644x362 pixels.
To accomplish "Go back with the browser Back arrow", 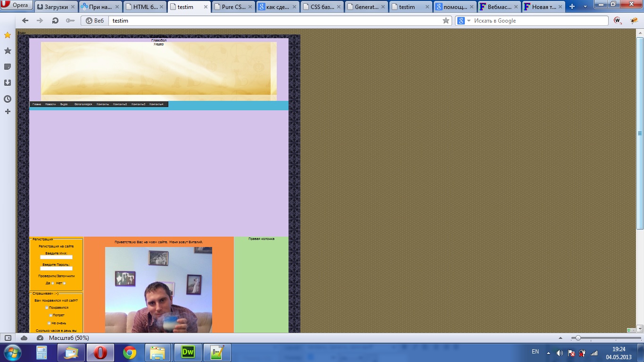I will pyautogui.click(x=25, y=21).
